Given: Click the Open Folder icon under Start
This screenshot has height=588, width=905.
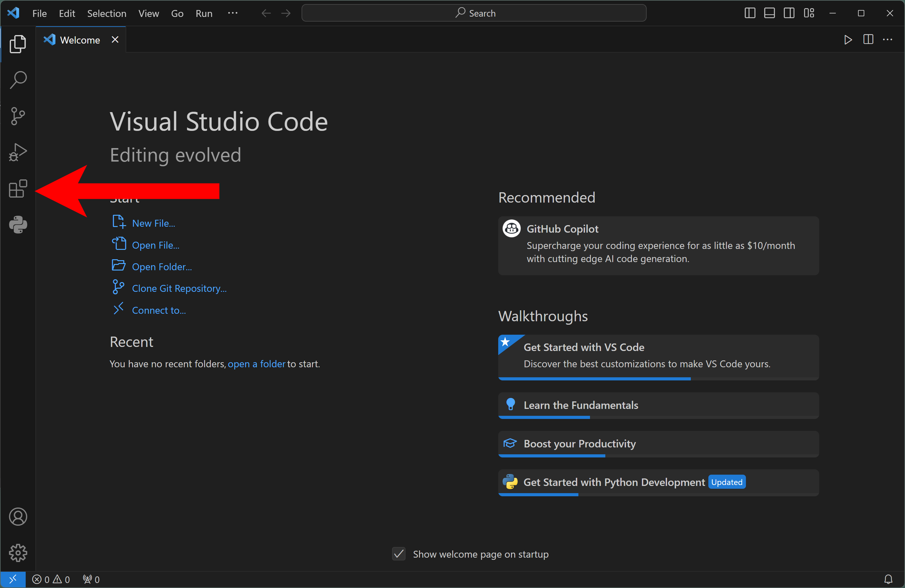Looking at the screenshot, I should tap(119, 265).
